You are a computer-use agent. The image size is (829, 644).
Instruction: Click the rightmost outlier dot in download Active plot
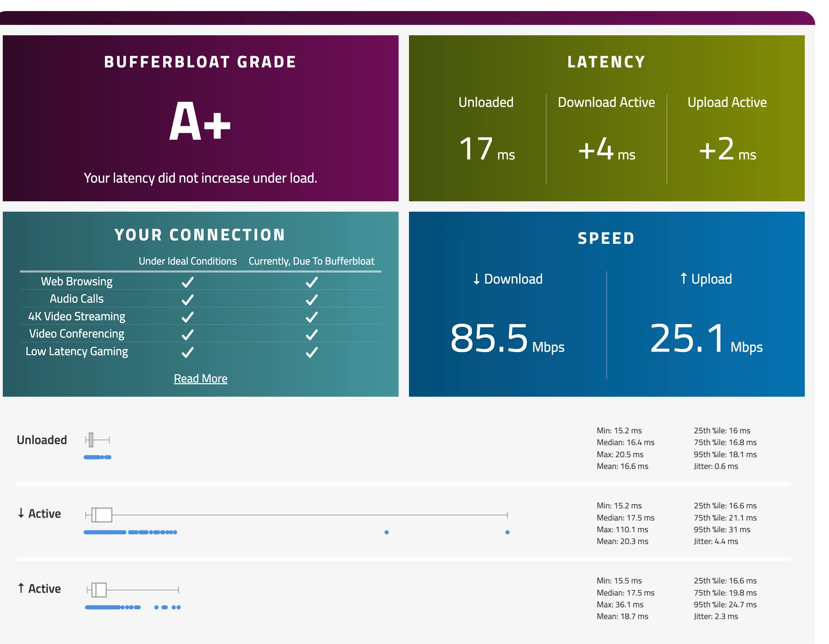pyautogui.click(x=507, y=532)
